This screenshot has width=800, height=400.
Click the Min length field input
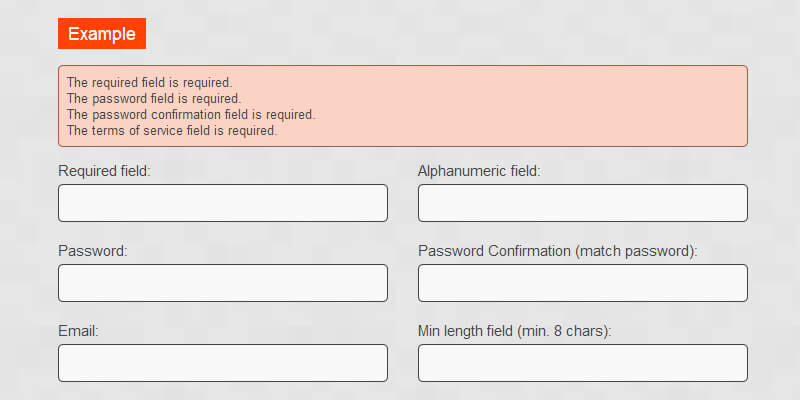tap(582, 363)
